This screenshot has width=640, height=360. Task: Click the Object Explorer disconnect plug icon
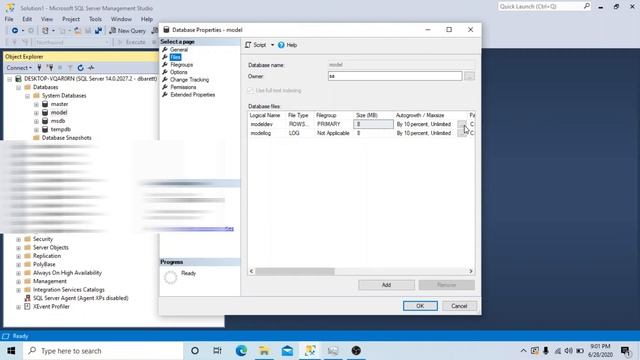tap(50, 68)
